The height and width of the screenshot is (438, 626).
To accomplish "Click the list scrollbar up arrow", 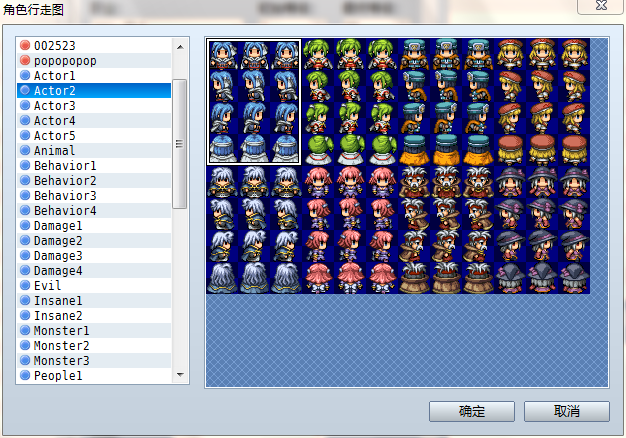I will tap(180, 47).
